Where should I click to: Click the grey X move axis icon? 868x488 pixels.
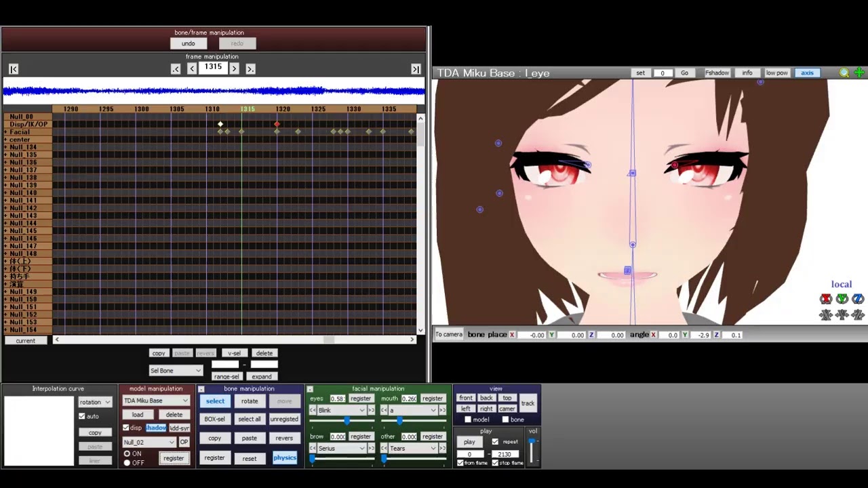(826, 314)
